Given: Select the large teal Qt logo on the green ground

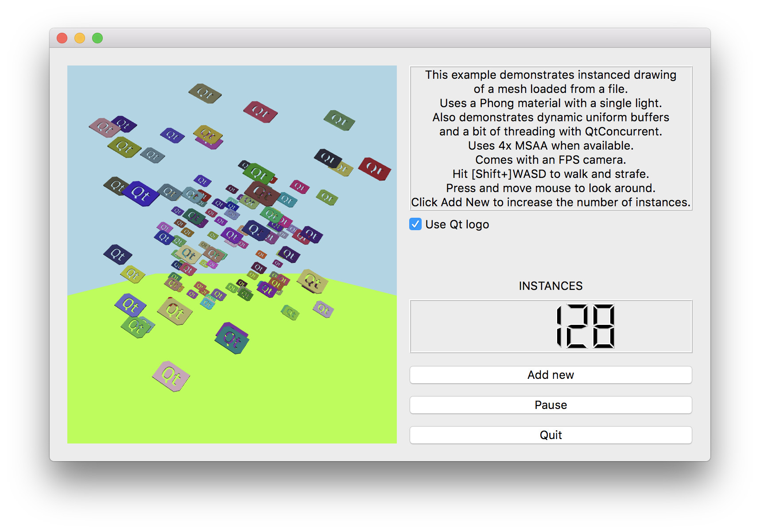Looking at the screenshot, I should 232,339.
